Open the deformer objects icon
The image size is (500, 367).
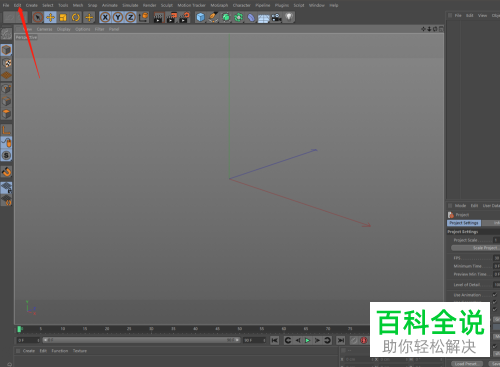click(251, 17)
